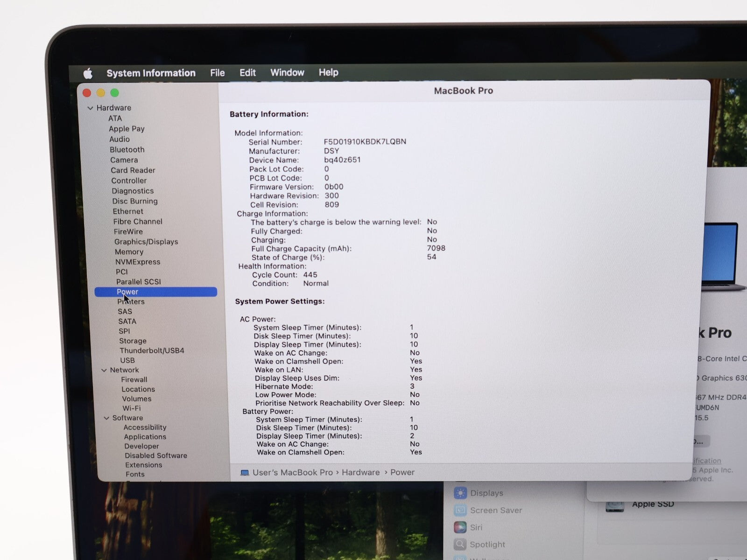Select SATA in the sidebar
The width and height of the screenshot is (747, 560).
coord(127,322)
